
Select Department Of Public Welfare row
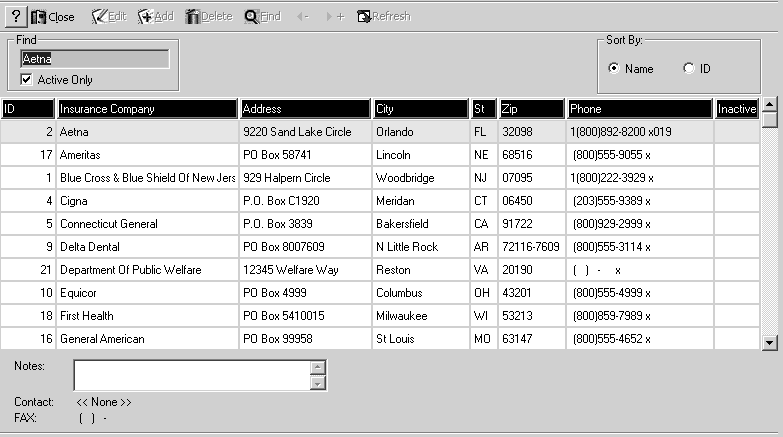(x=380, y=270)
